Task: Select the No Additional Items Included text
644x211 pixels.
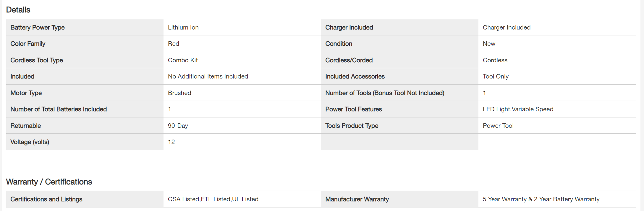Action: point(208,76)
